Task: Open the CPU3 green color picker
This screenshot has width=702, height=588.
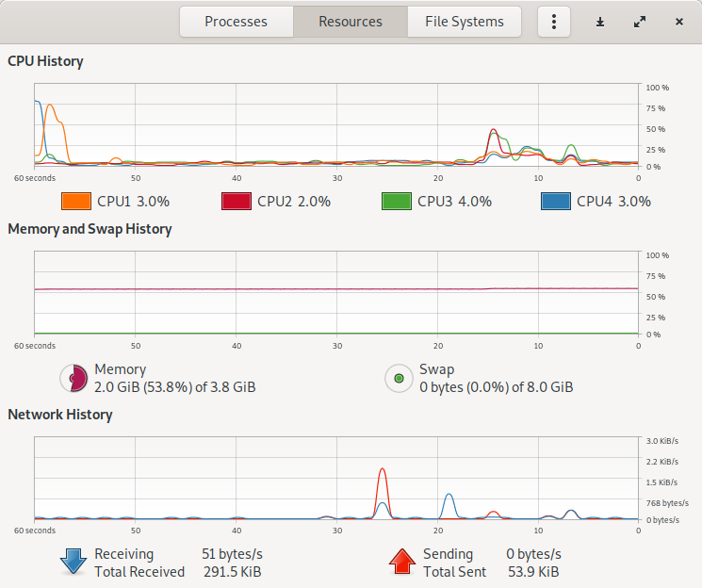Action: click(397, 201)
